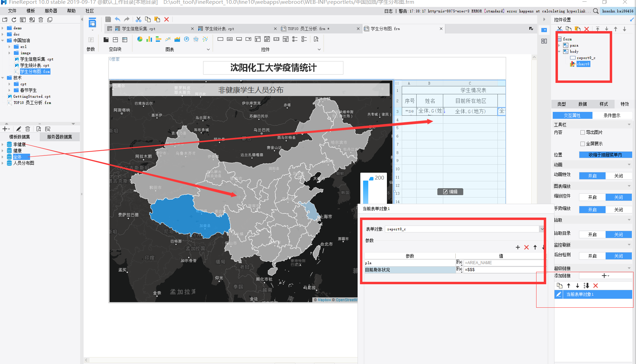636x364 pixels.
Task: Set 缩放控件 to 开启
Action: tap(592, 197)
